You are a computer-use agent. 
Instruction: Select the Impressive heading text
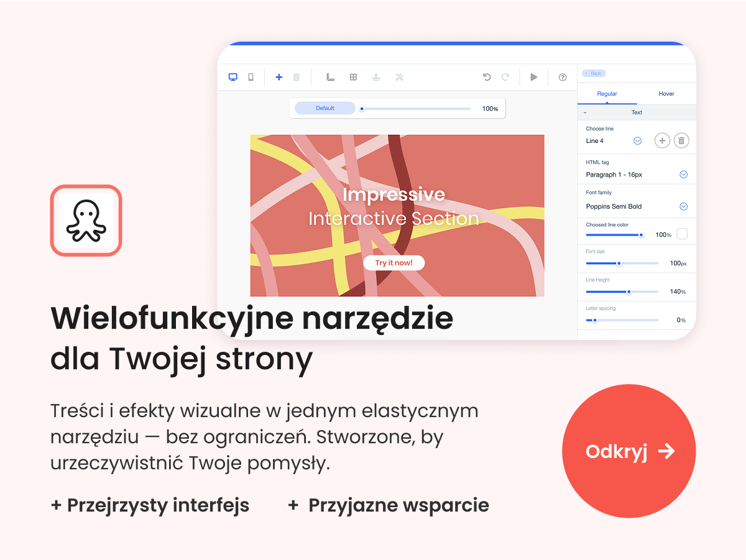[394, 195]
